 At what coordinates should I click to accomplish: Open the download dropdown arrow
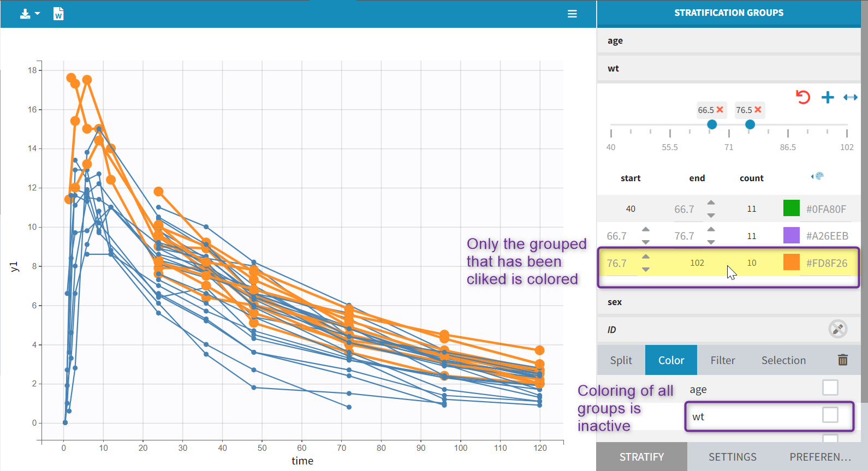[37, 14]
